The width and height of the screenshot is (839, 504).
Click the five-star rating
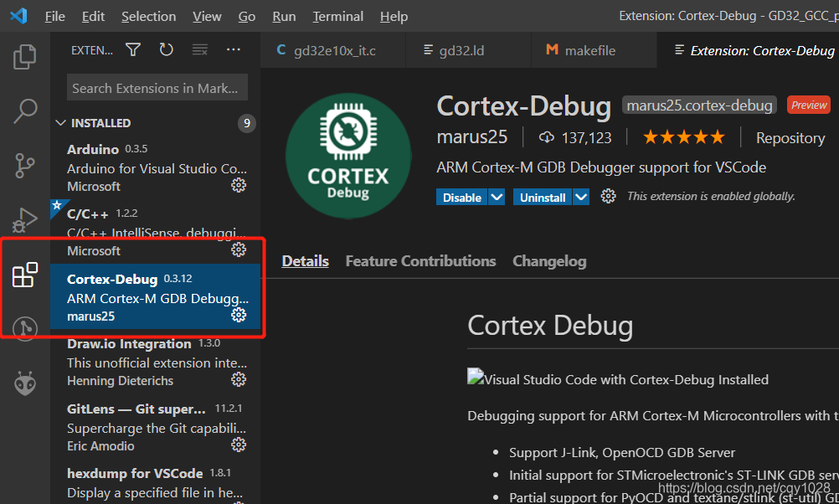(x=684, y=137)
